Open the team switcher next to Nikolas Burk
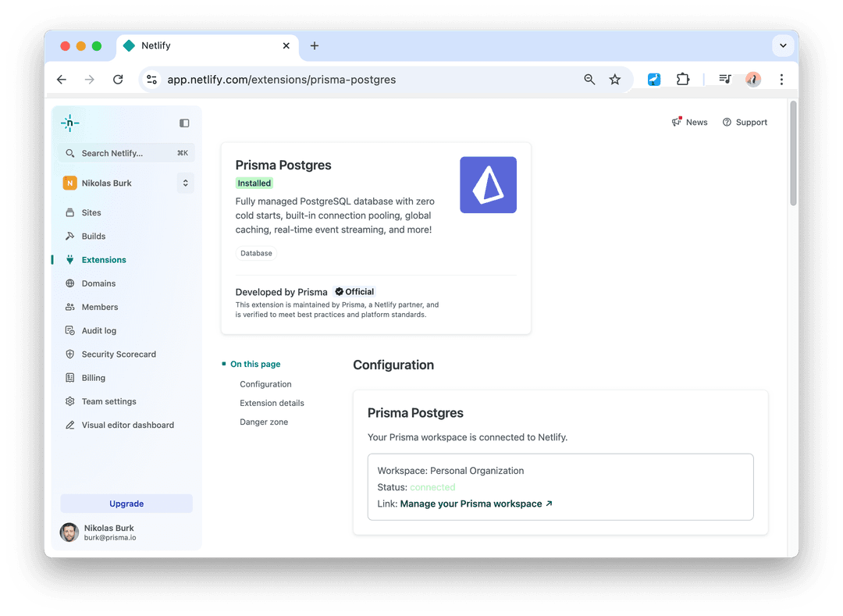 click(185, 183)
